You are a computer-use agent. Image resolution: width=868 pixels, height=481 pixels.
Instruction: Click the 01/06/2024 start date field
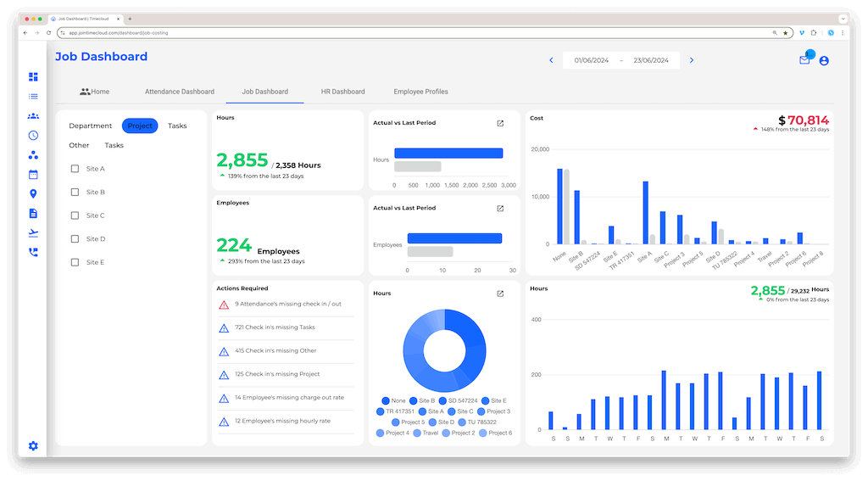pos(591,60)
